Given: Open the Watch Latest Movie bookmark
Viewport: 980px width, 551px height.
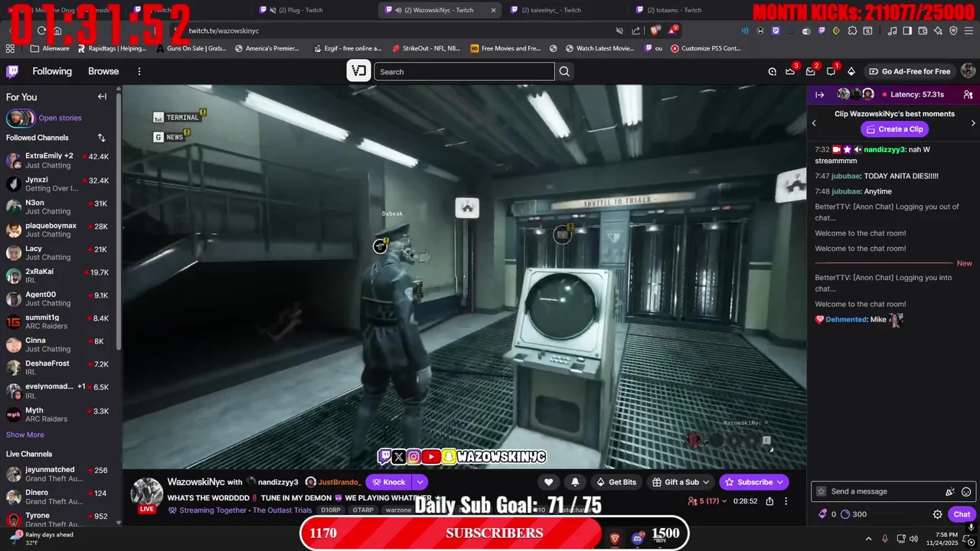Looking at the screenshot, I should 599,48.
